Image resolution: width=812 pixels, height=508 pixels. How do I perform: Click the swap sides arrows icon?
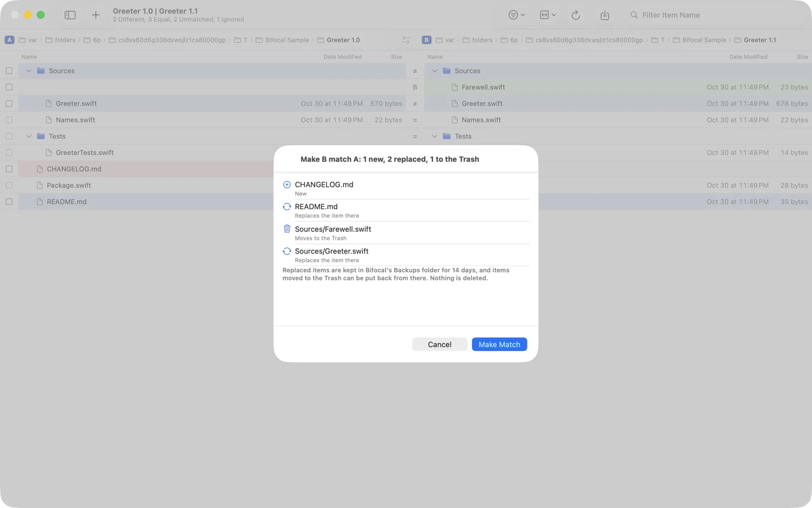[406, 40]
